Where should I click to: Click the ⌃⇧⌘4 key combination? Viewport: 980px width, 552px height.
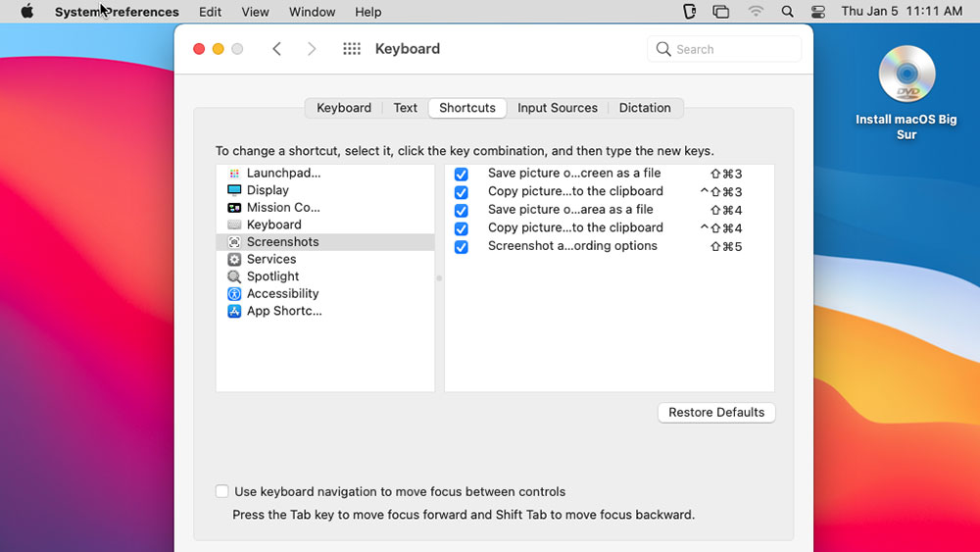(x=720, y=228)
